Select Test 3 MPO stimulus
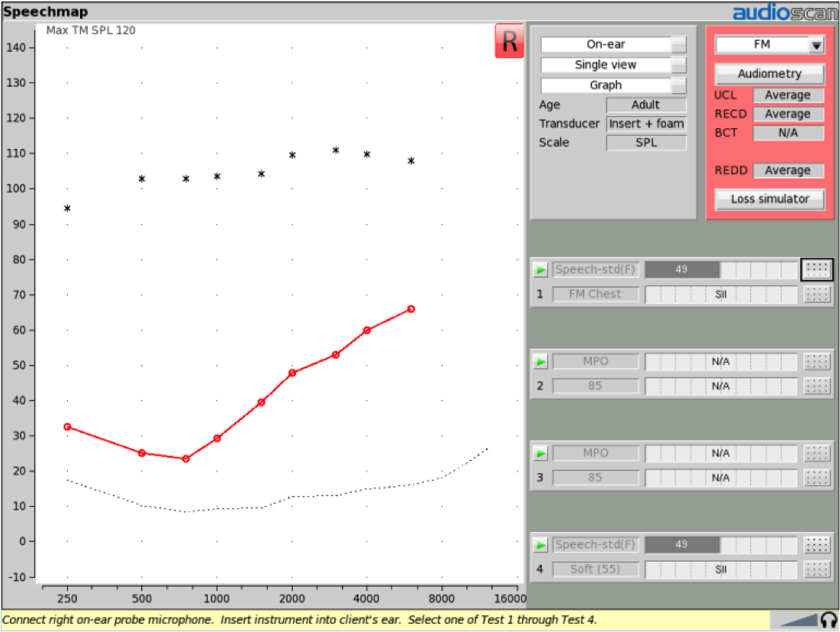 click(596, 453)
